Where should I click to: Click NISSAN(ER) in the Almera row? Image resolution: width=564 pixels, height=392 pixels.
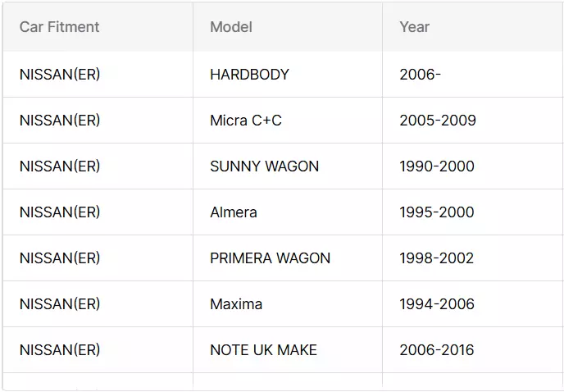coord(60,212)
